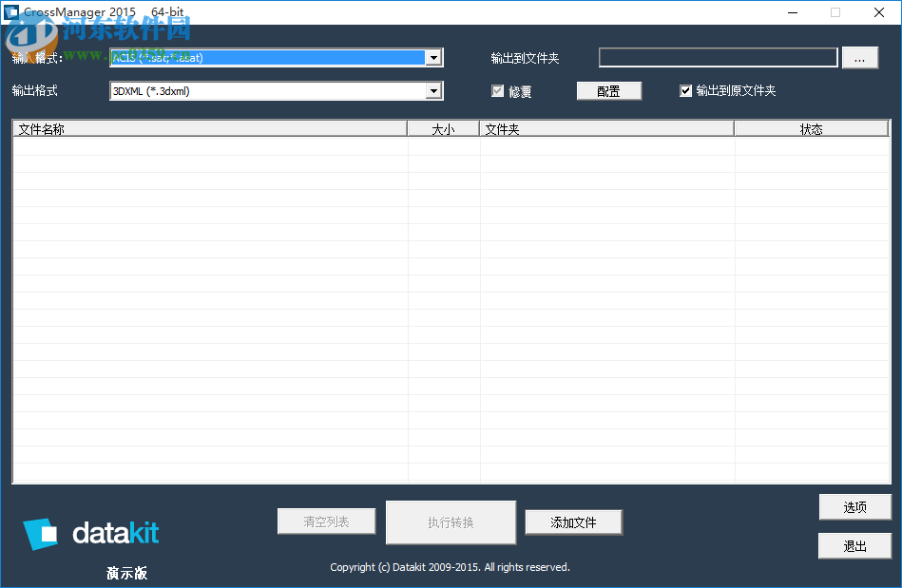
Task: Click the 退出 exit button
Action: tap(854, 546)
